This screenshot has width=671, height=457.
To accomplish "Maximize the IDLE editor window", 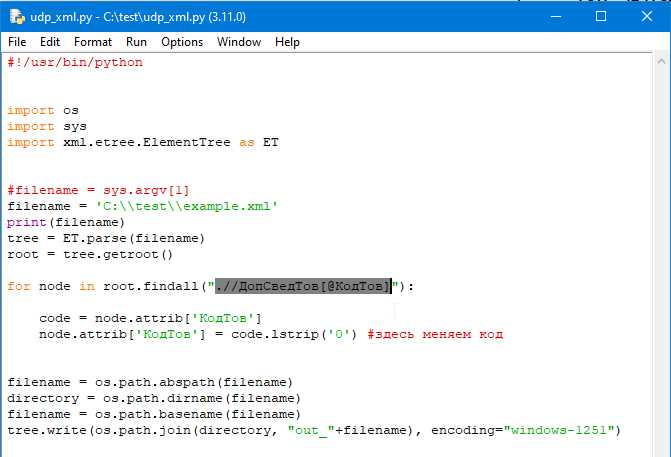I will point(600,16).
